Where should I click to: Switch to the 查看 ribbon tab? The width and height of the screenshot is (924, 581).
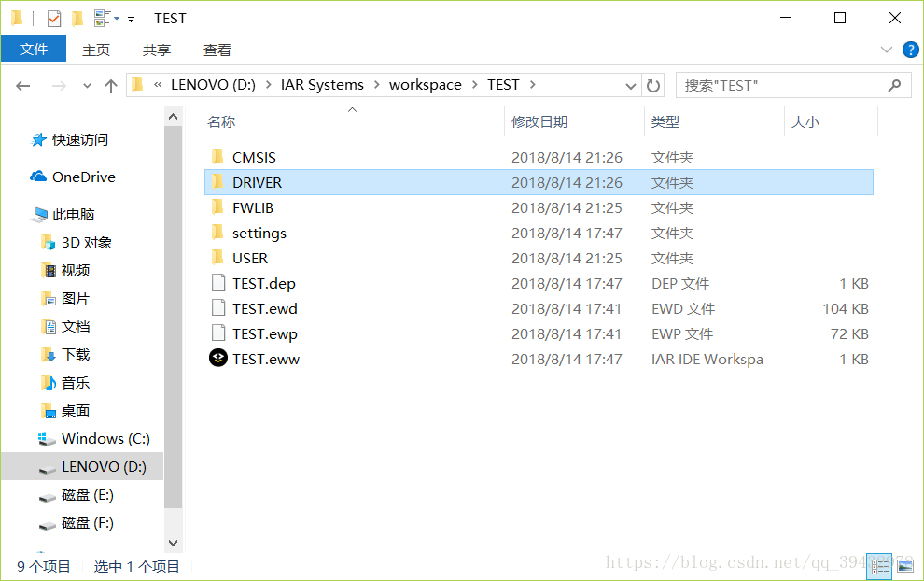[217, 50]
